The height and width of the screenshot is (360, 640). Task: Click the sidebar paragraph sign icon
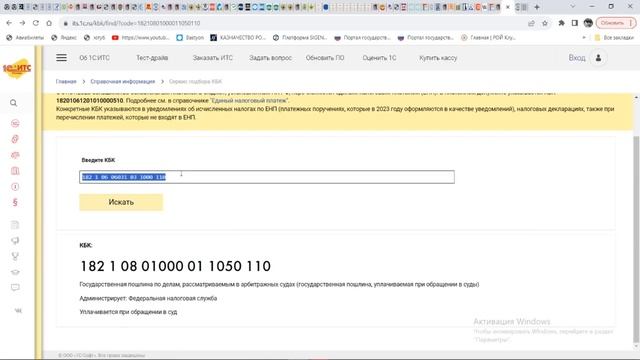pos(15,202)
